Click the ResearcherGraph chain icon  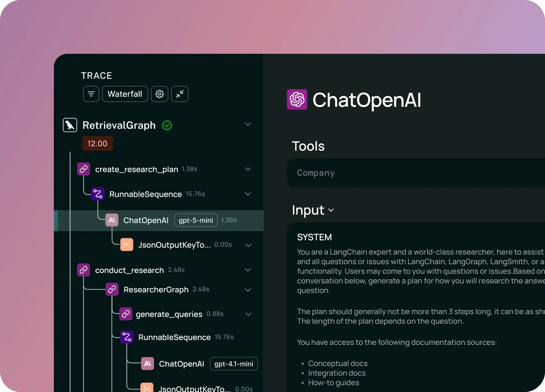[x=112, y=290]
